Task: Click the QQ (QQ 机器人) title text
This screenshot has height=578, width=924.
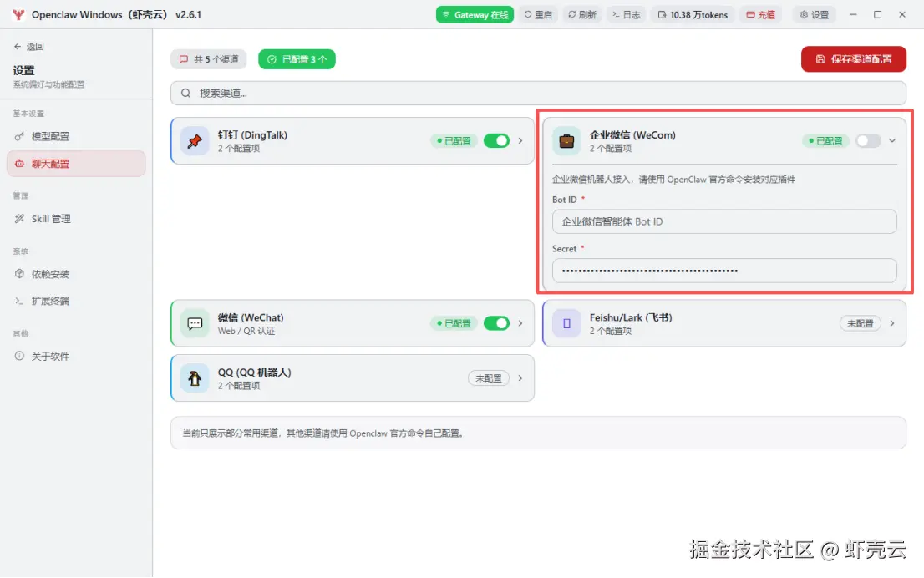Action: click(255, 373)
